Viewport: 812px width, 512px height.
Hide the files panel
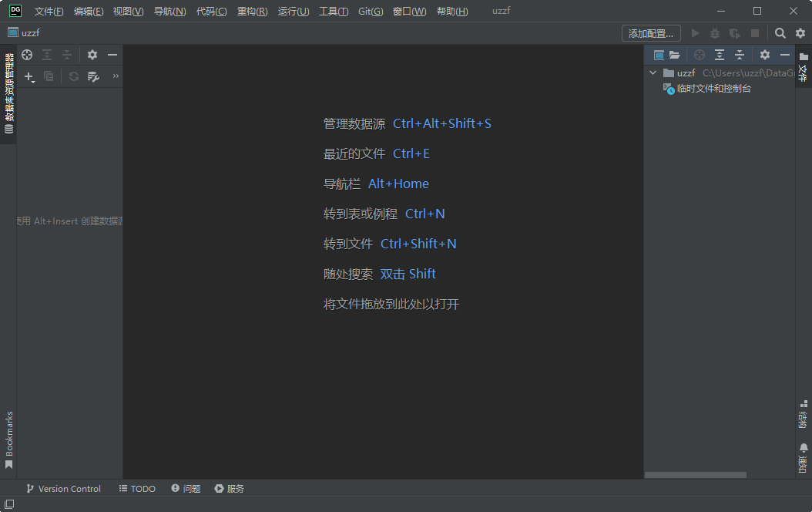point(784,55)
